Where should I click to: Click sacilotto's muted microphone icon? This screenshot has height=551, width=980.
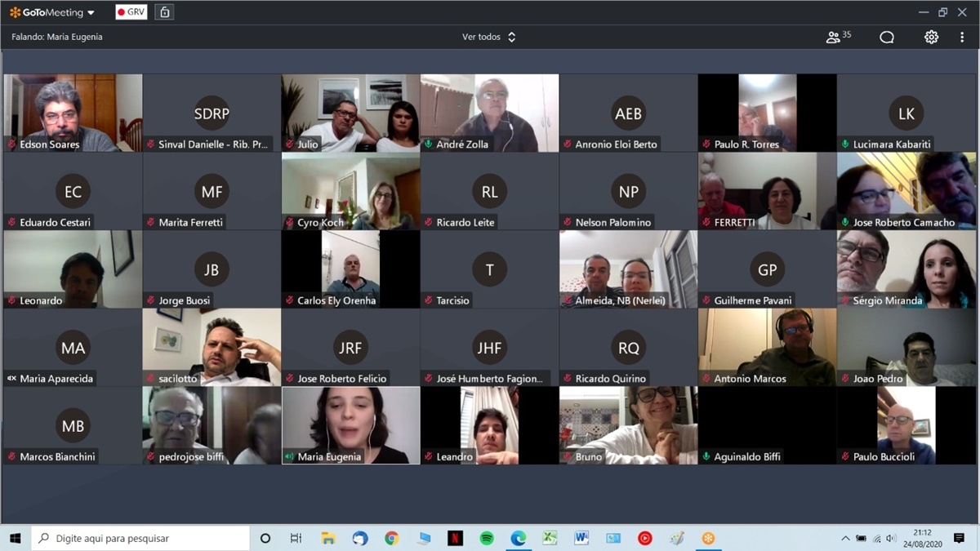point(151,379)
